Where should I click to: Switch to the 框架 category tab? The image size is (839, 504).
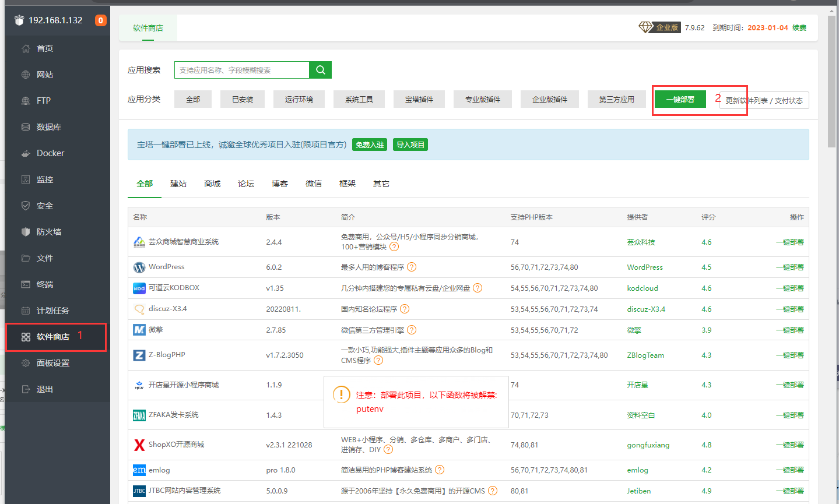(x=347, y=184)
